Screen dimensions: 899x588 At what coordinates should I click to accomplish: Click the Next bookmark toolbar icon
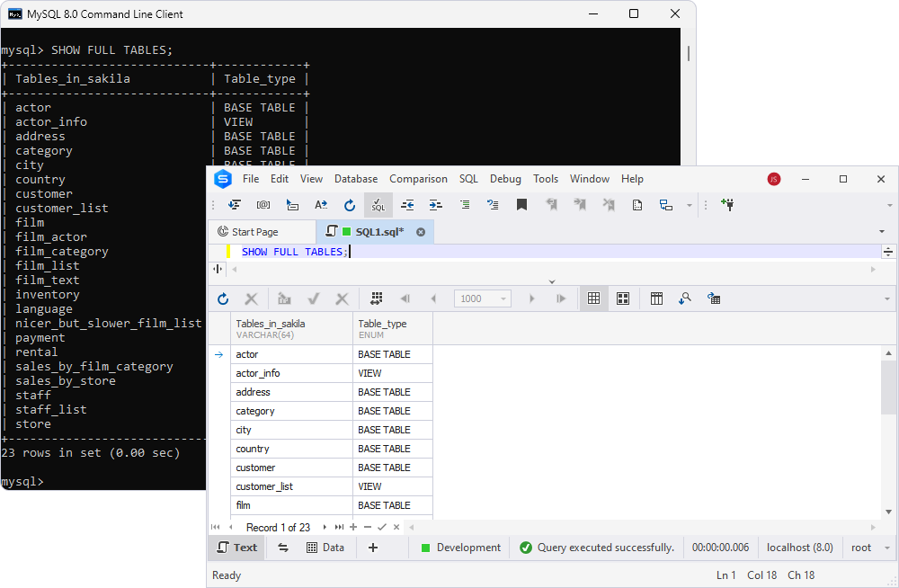tap(580, 205)
